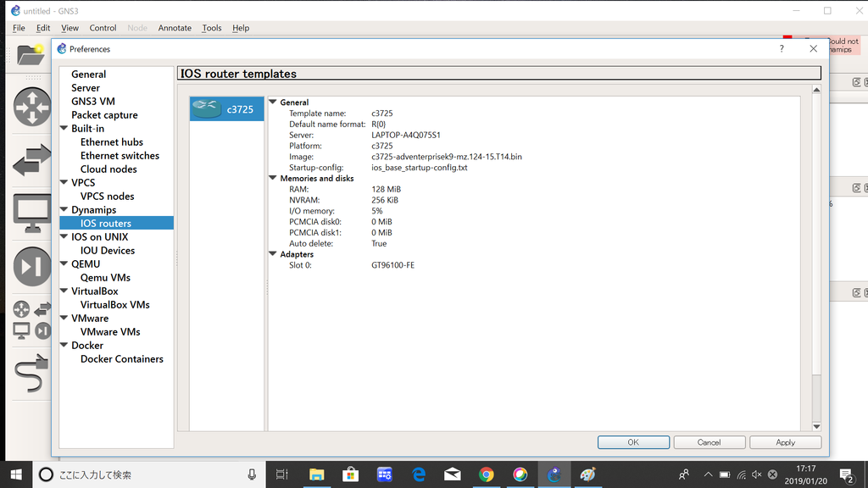Collapse the Adapters details group

(x=273, y=254)
